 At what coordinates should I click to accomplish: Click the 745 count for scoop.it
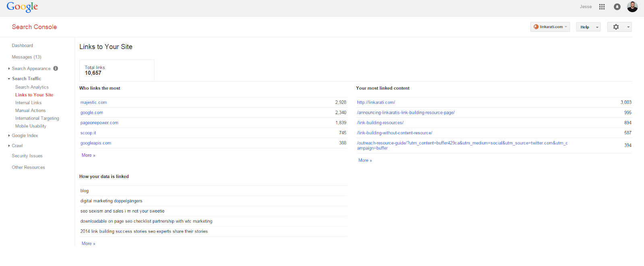click(x=343, y=133)
